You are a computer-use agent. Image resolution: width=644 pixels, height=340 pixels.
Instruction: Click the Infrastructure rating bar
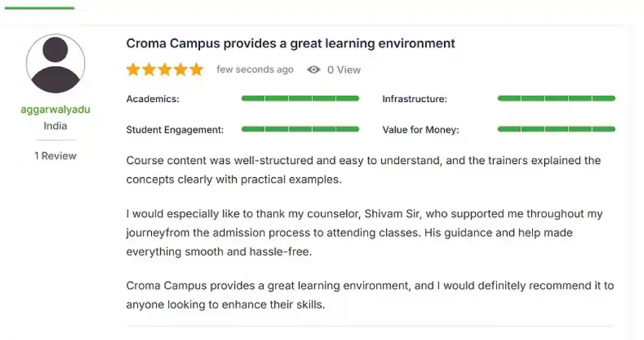click(556, 99)
